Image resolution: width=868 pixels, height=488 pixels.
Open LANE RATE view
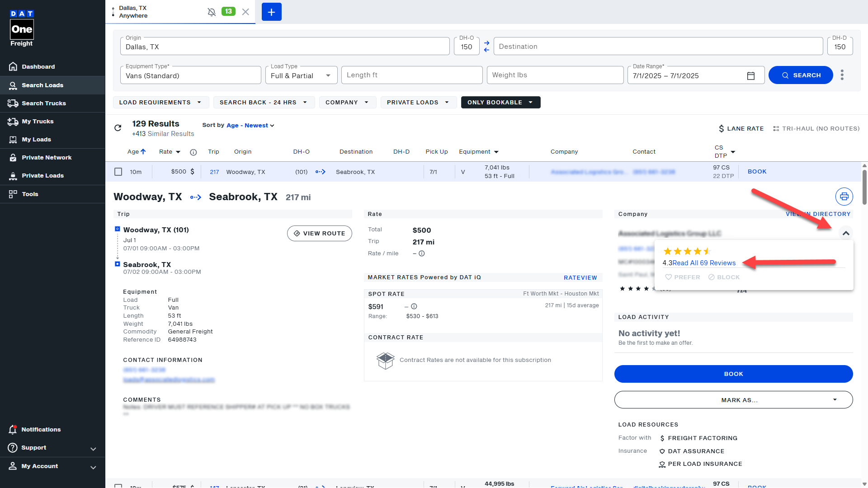741,128
